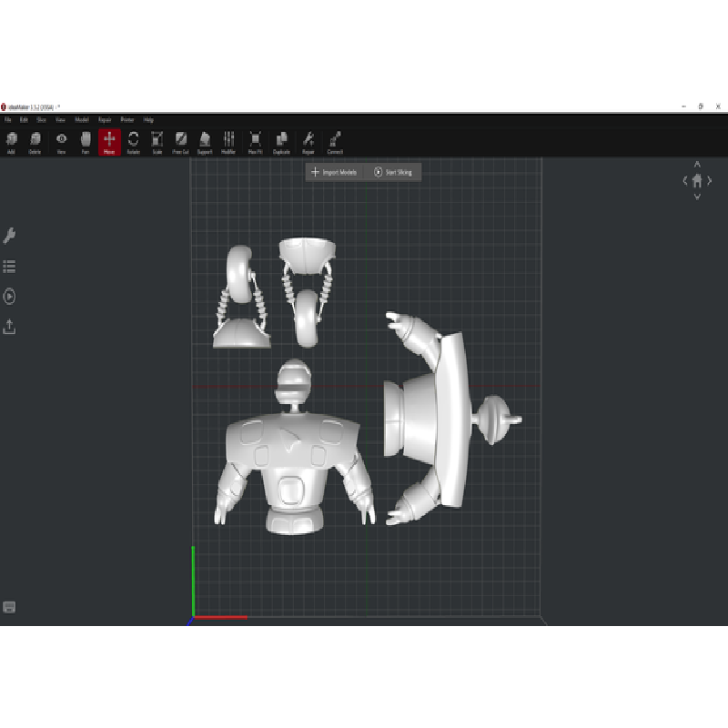Reset camera with the home view icon

[697, 180]
